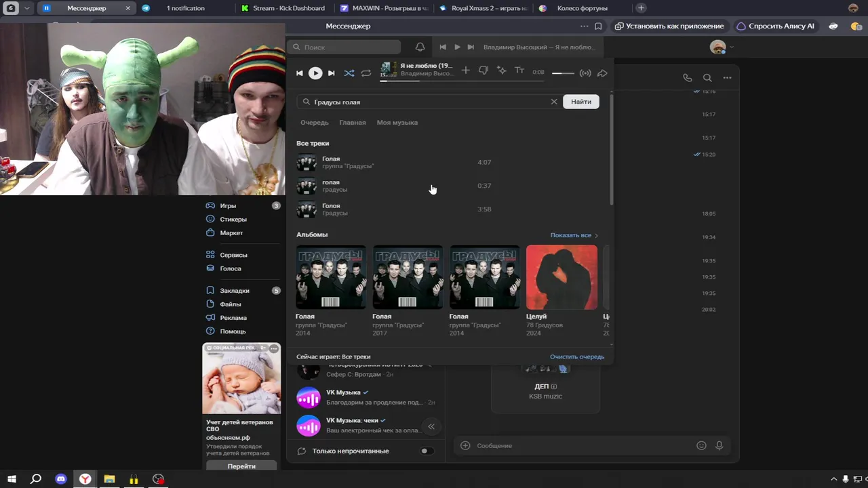Open chat options three-dot menu
The width and height of the screenshot is (868, 488).
(x=727, y=78)
